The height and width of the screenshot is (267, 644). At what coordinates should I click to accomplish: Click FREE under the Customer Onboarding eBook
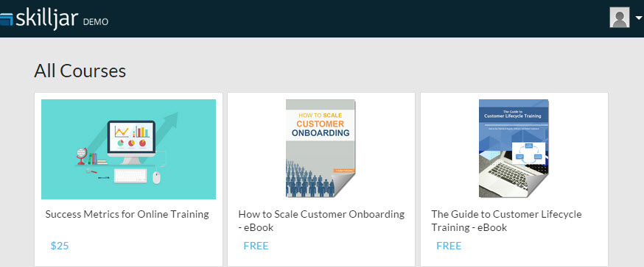pyautogui.click(x=256, y=246)
